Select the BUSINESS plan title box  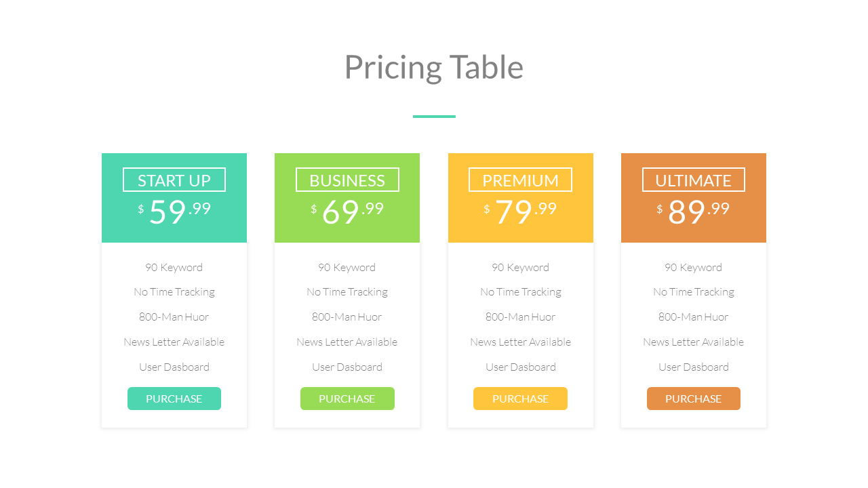coord(347,180)
